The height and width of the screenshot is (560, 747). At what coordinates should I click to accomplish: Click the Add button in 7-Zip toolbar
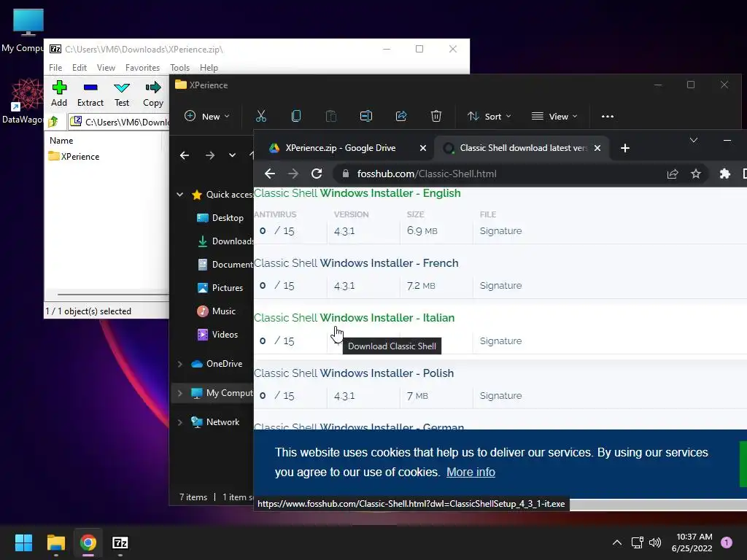click(x=59, y=94)
